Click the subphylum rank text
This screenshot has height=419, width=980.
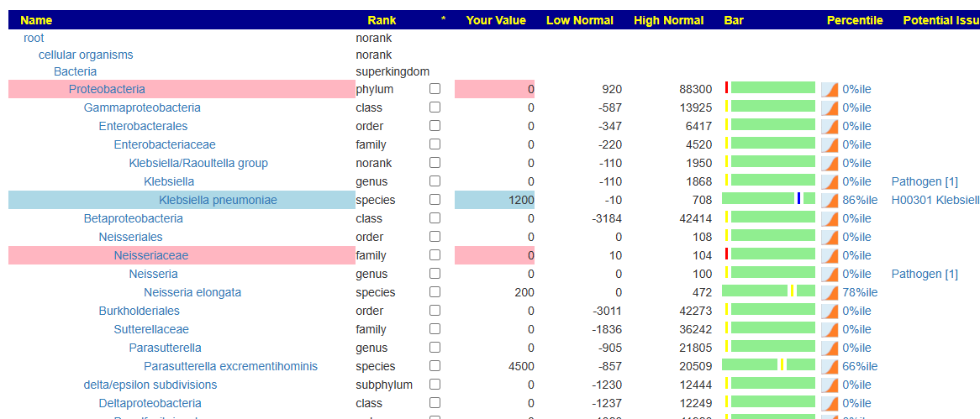(384, 385)
